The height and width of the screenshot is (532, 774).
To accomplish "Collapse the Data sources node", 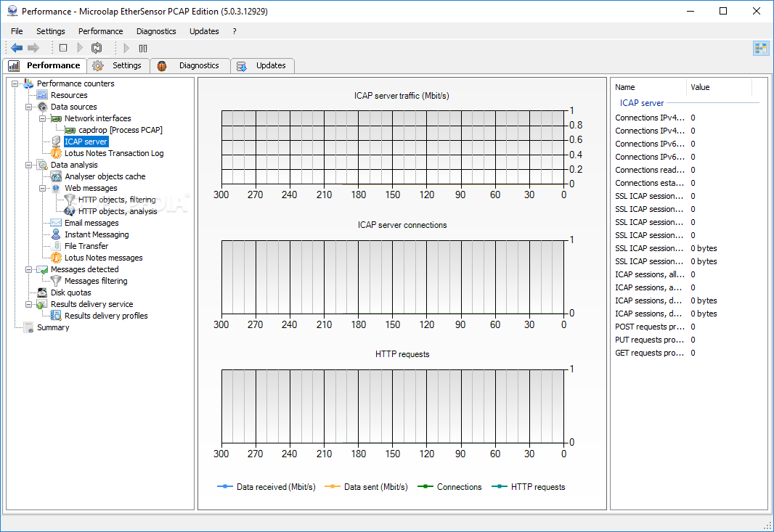I will pos(28,107).
